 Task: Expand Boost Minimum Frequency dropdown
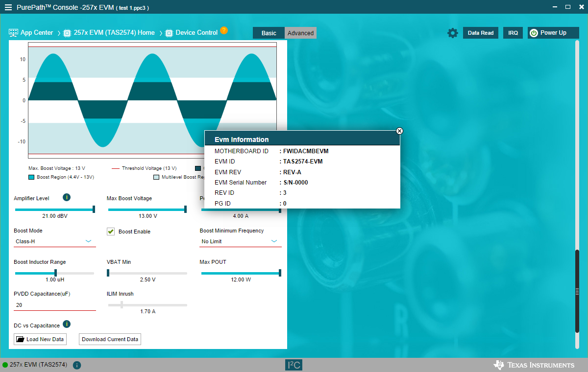[x=241, y=241]
